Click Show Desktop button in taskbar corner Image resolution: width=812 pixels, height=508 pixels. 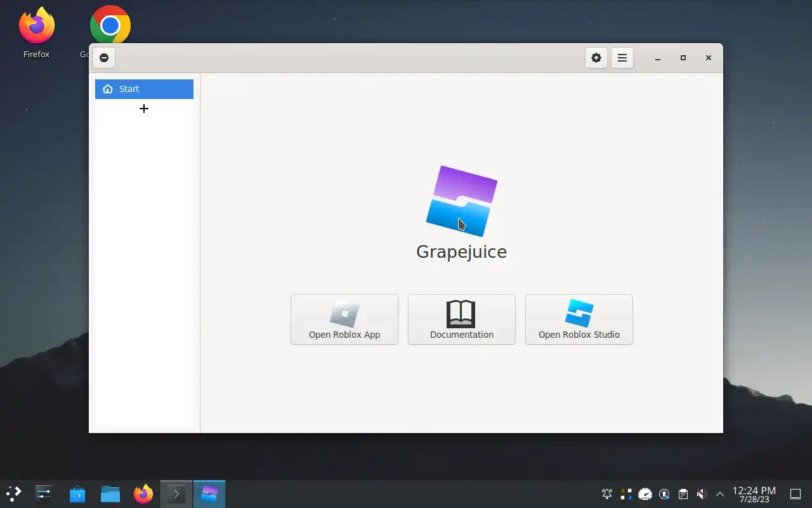[x=795, y=494]
